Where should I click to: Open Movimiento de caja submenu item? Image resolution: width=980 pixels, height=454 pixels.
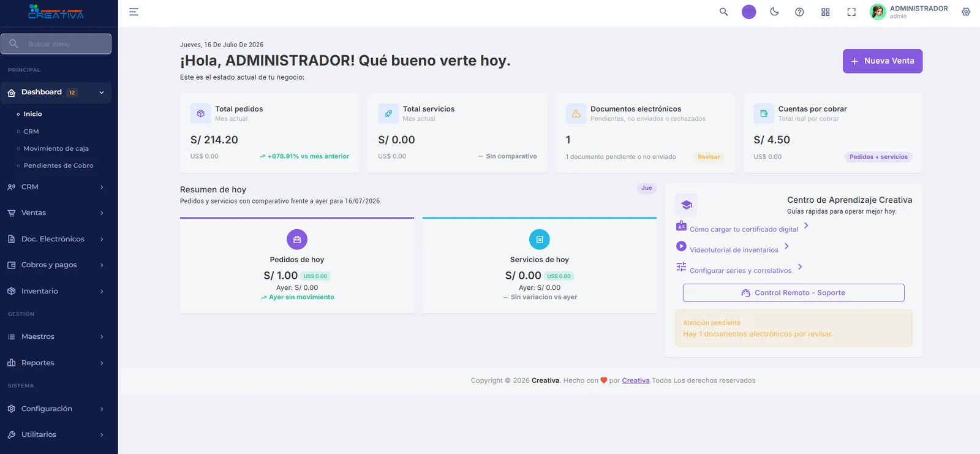coord(56,148)
